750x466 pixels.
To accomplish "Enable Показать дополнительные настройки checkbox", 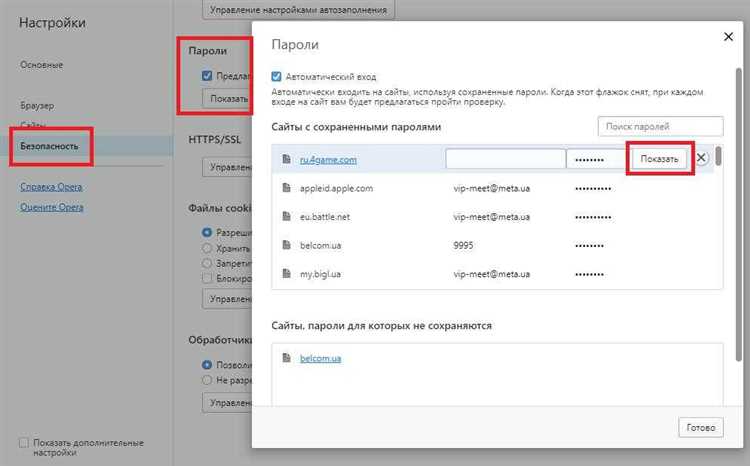I will coord(24,442).
